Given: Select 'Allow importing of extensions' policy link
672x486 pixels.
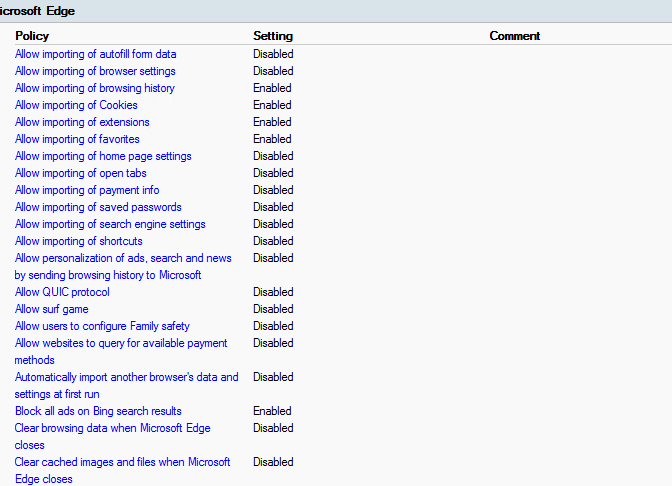Looking at the screenshot, I should tap(82, 122).
